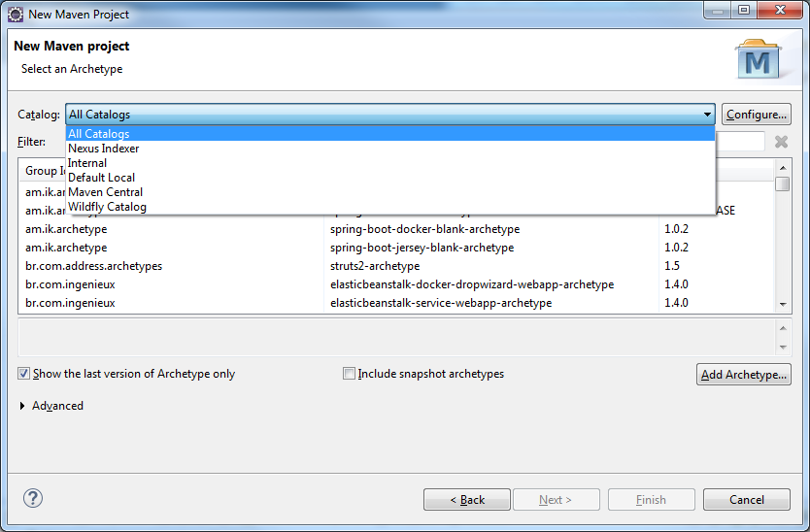Choose Internal catalog option
The height and width of the screenshot is (532, 810).
87,163
